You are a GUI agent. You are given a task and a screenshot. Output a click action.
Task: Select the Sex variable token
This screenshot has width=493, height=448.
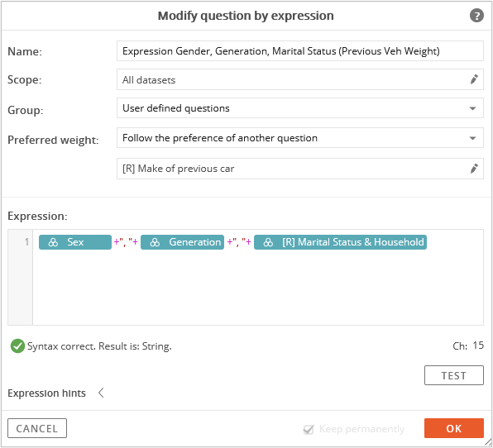pos(75,242)
